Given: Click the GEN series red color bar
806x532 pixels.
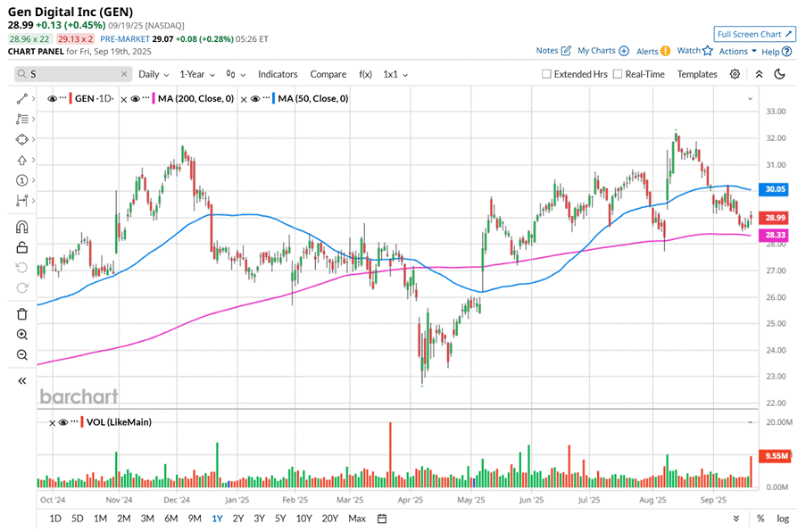Looking at the screenshot, I should click(x=71, y=98).
